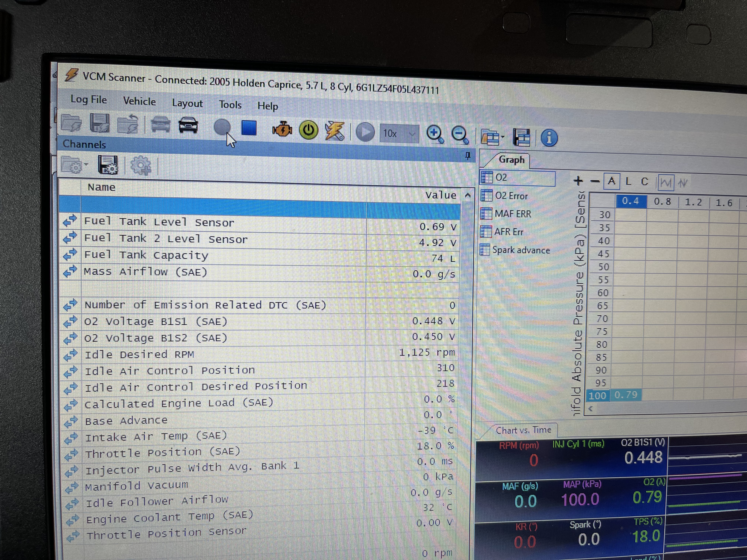Open the Help menu
Screen dimensions: 747x560
268,106
